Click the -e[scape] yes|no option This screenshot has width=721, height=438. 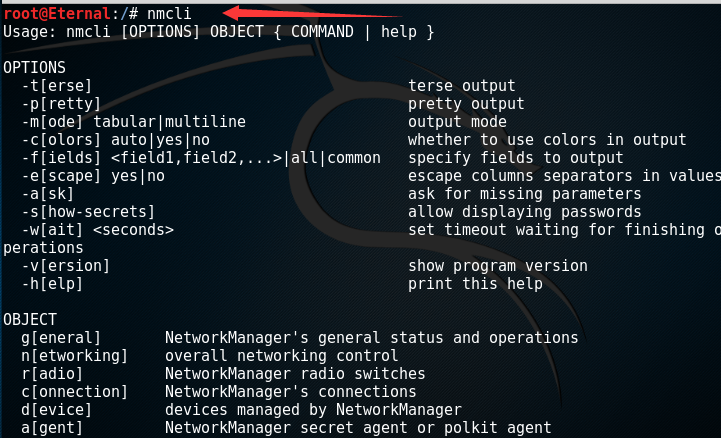[93, 176]
